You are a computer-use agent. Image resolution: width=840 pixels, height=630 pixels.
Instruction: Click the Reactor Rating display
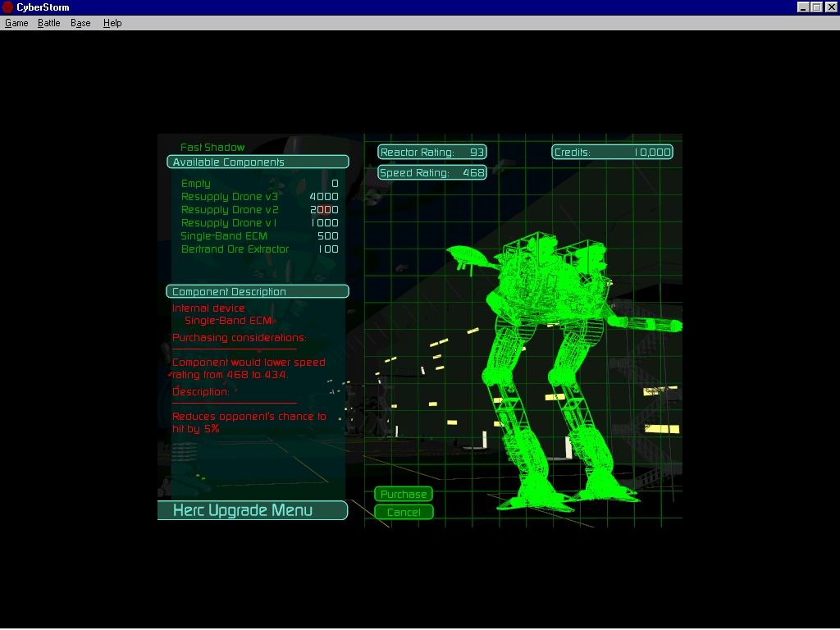432,153
